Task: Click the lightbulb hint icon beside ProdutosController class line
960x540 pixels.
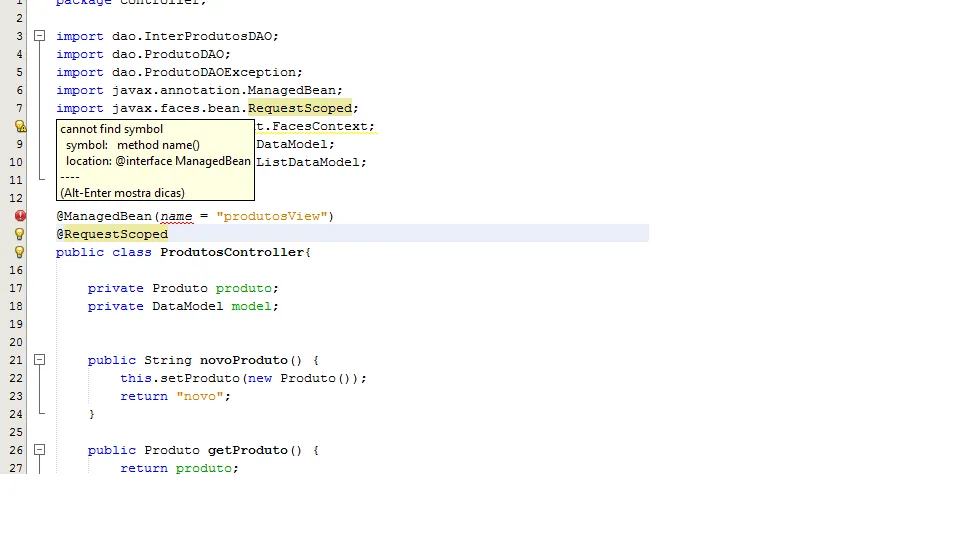Action: click(x=20, y=252)
